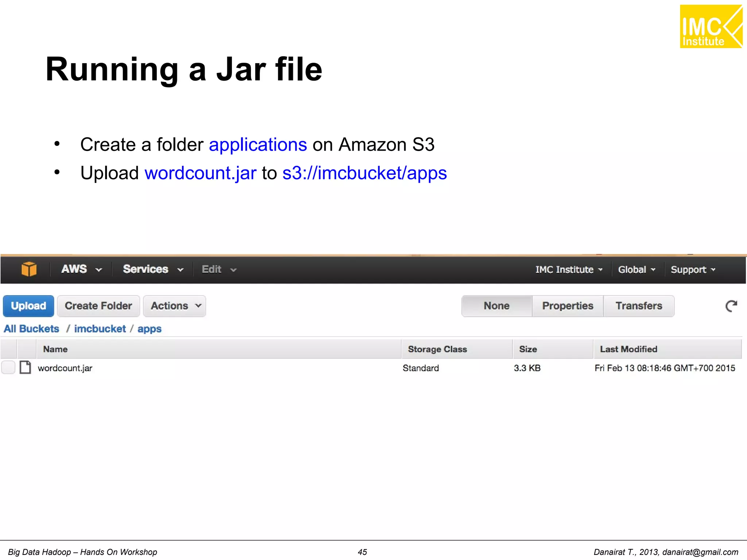Switch to the Properties tab
Image resolution: width=747 pixels, height=560 pixels.
tap(568, 306)
